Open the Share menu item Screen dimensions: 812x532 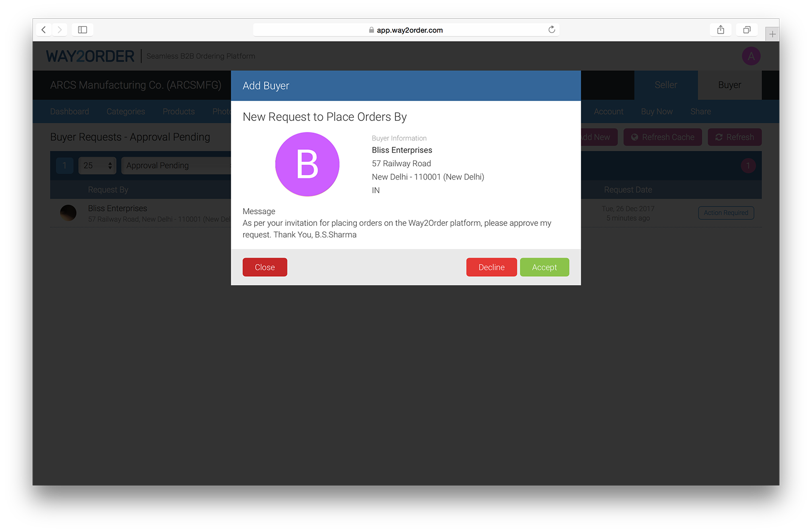pos(700,112)
